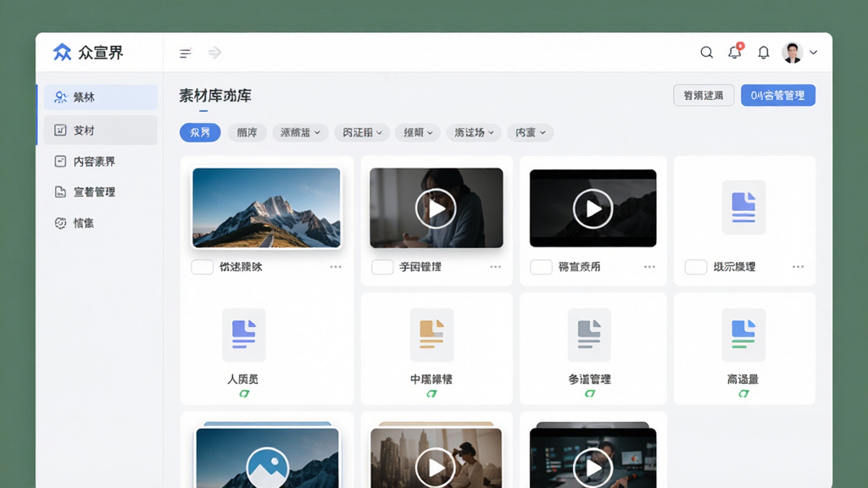
Task: Click the right arrow icon beside the hamburger
Action: point(214,53)
